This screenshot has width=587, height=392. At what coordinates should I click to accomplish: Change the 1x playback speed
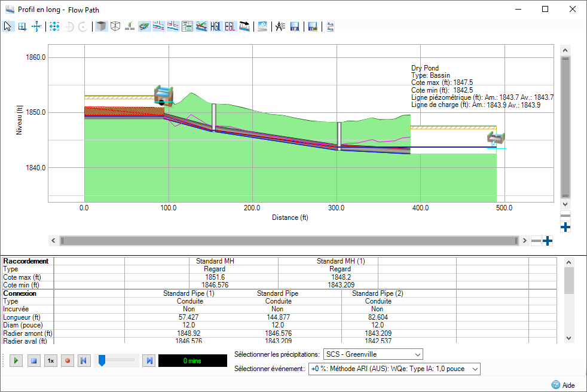pos(51,361)
